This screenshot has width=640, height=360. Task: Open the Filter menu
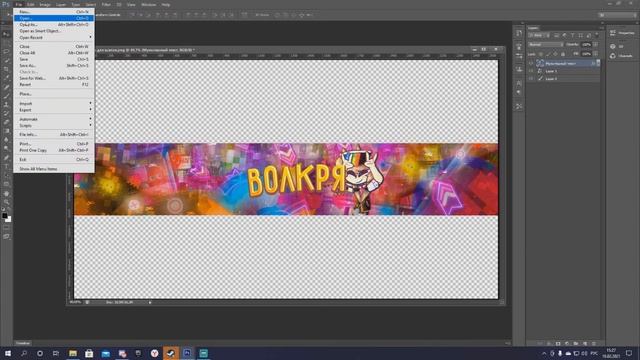[106, 4]
